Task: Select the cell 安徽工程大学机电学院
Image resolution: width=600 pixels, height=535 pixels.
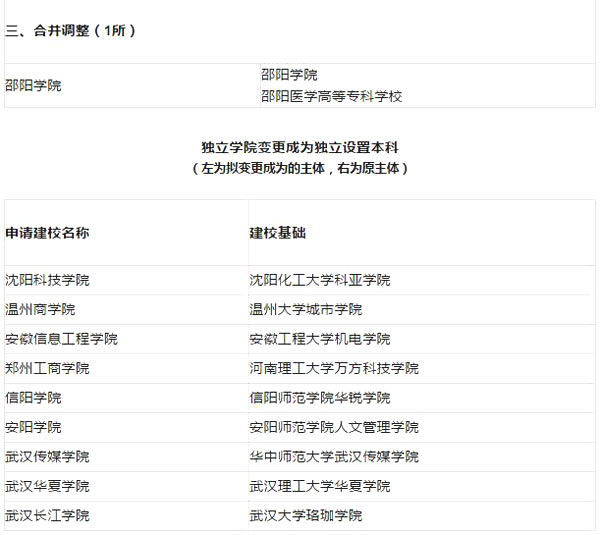Action: (422, 339)
